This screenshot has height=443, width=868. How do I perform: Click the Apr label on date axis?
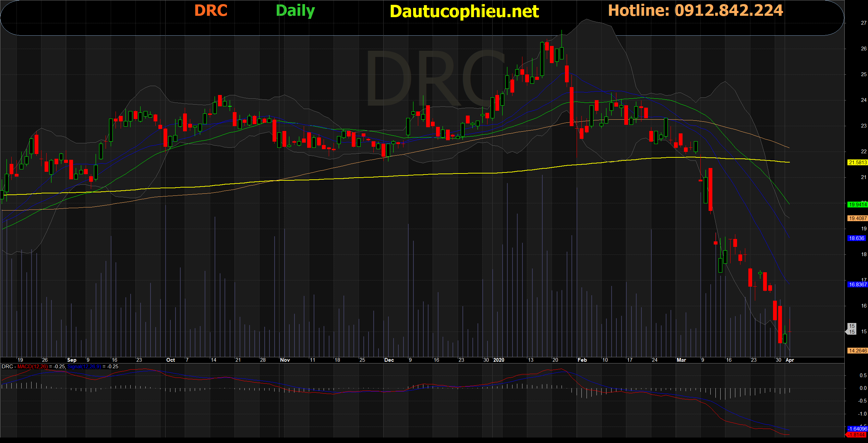point(789,360)
